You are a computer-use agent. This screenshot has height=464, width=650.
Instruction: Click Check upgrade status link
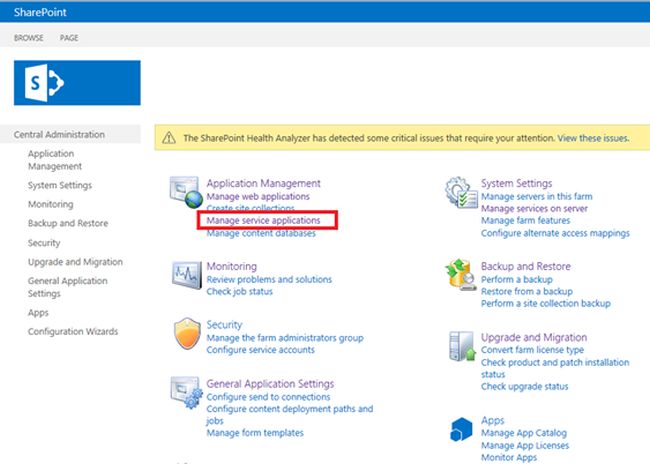pos(524,386)
